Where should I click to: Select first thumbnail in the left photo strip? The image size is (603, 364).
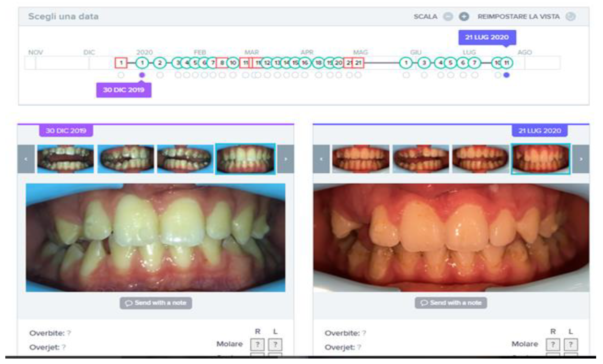65,159
